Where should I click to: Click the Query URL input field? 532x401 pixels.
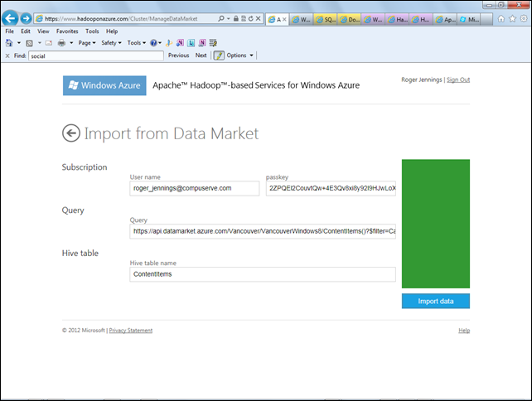(x=263, y=231)
